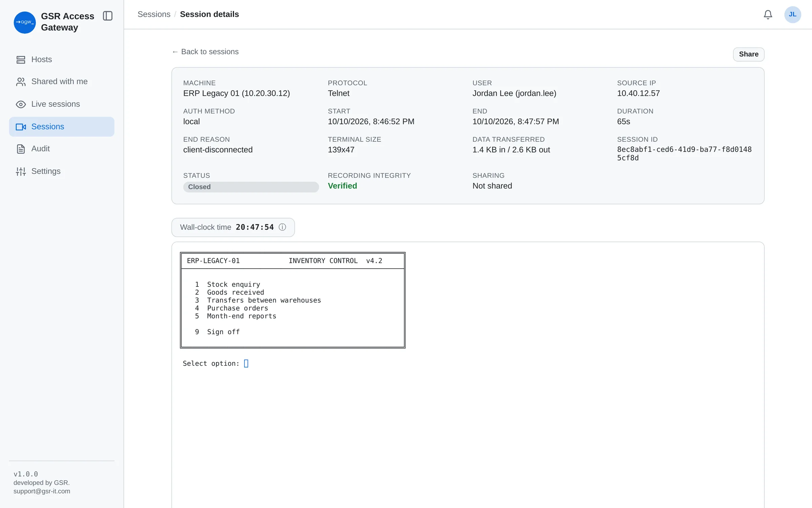Viewport: 812px width, 508px height.
Task: Open the JL user avatar menu
Action: [792, 15]
